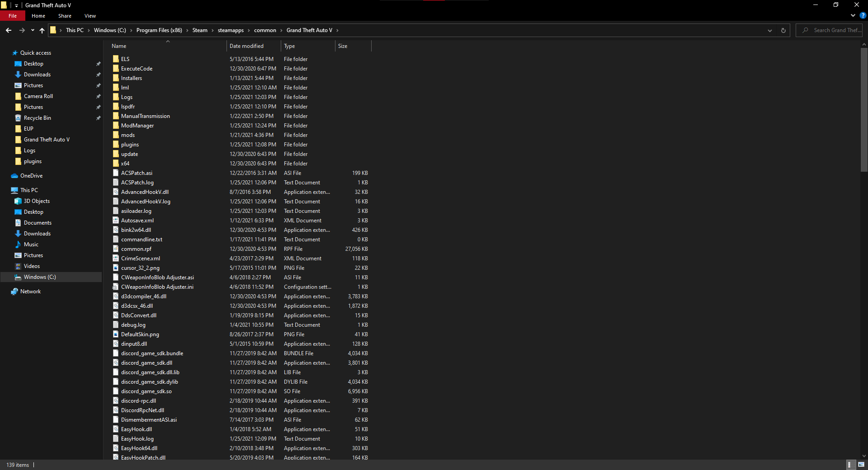Viewport: 868px width, 470px height.
Task: Open the File menu
Action: pos(13,16)
